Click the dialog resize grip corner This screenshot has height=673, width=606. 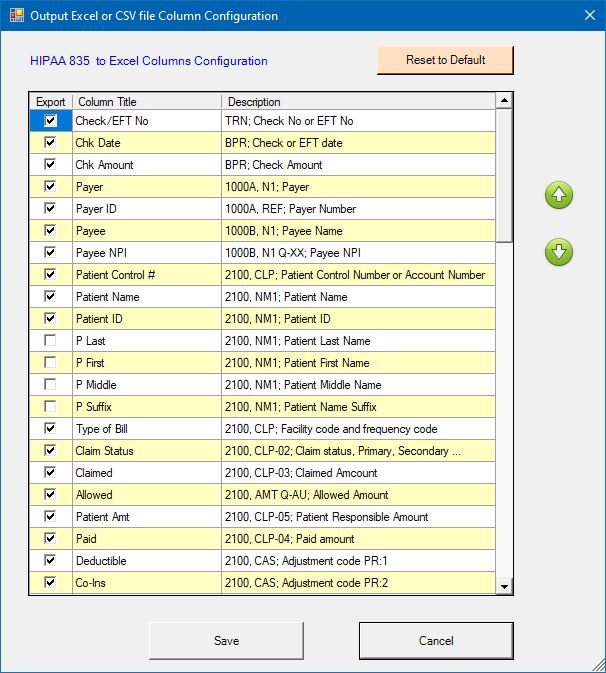pyautogui.click(x=598, y=665)
